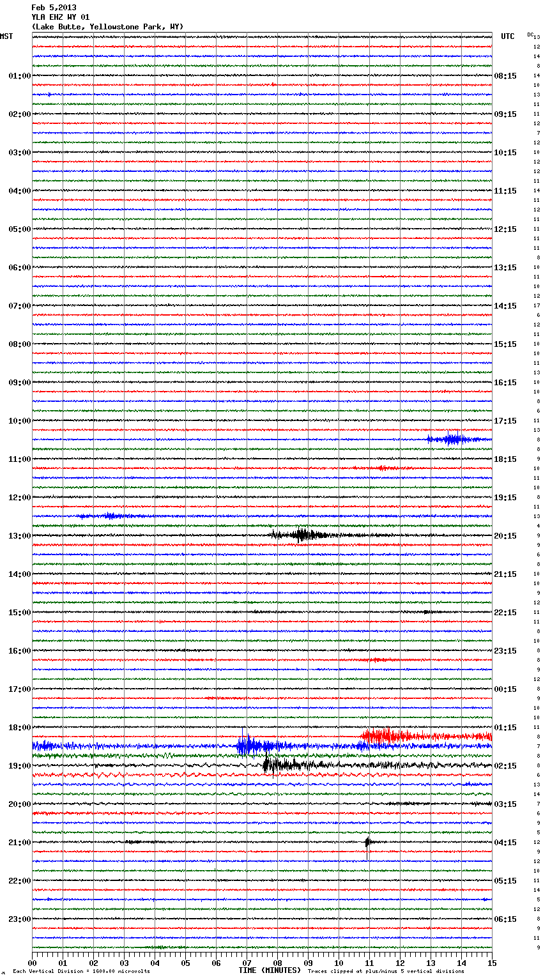Click minute tick label 00 on the axis
This screenshot has width=543, height=980.
pyautogui.click(x=33, y=963)
